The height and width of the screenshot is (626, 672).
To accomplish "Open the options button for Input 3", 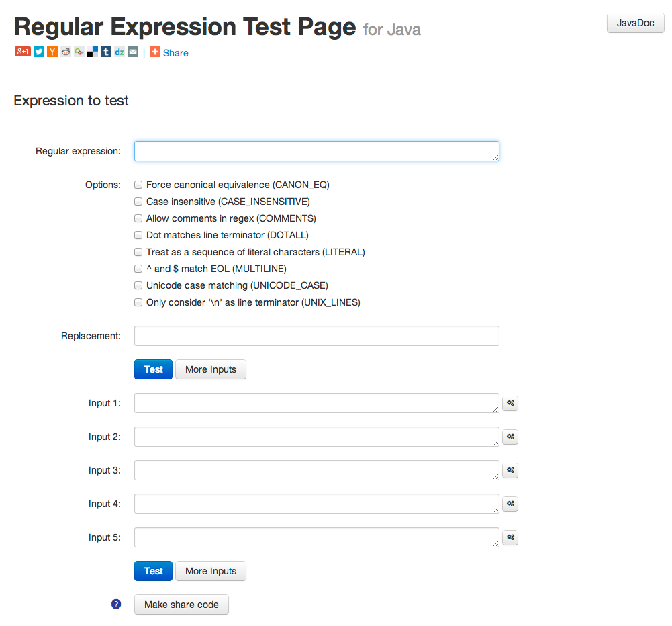I will click(x=510, y=470).
